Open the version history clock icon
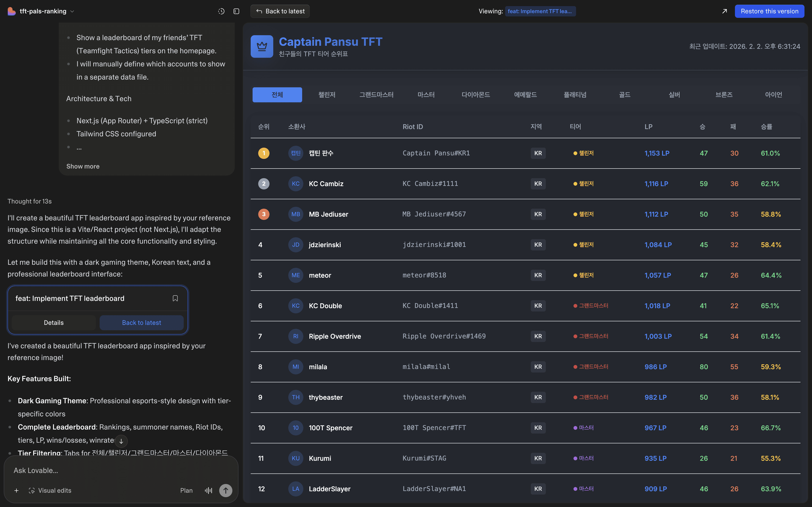 coord(221,12)
